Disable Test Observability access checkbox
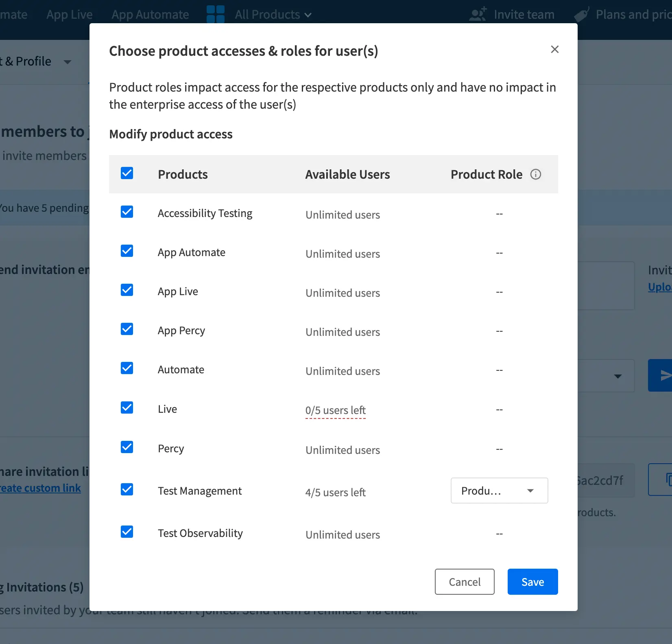The width and height of the screenshot is (672, 644). (127, 532)
